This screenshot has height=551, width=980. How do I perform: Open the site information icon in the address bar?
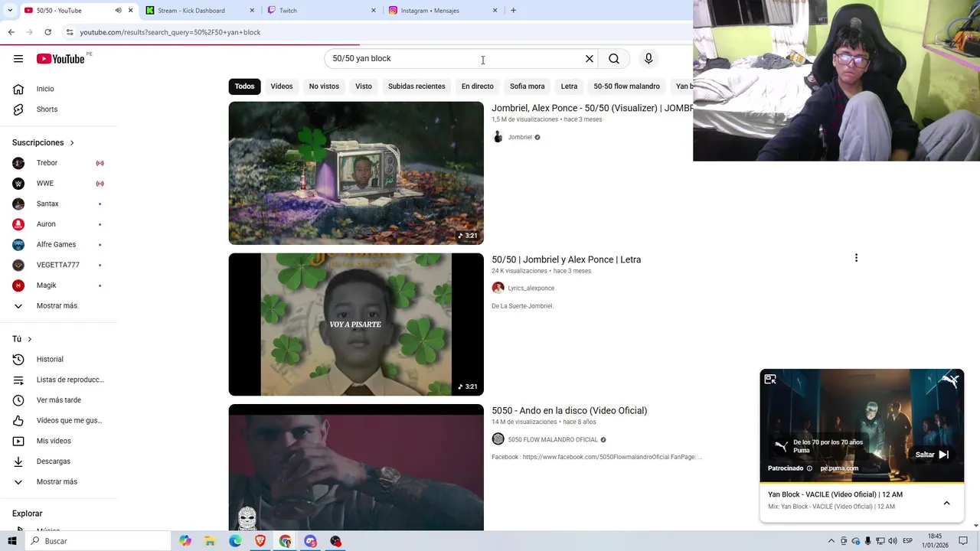[x=70, y=32]
